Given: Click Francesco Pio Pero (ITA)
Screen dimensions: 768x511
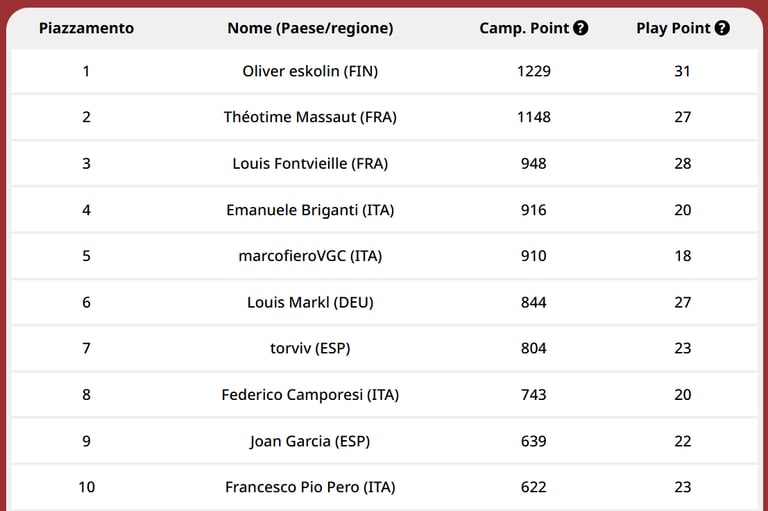Looking at the screenshot, I should click(x=310, y=487).
